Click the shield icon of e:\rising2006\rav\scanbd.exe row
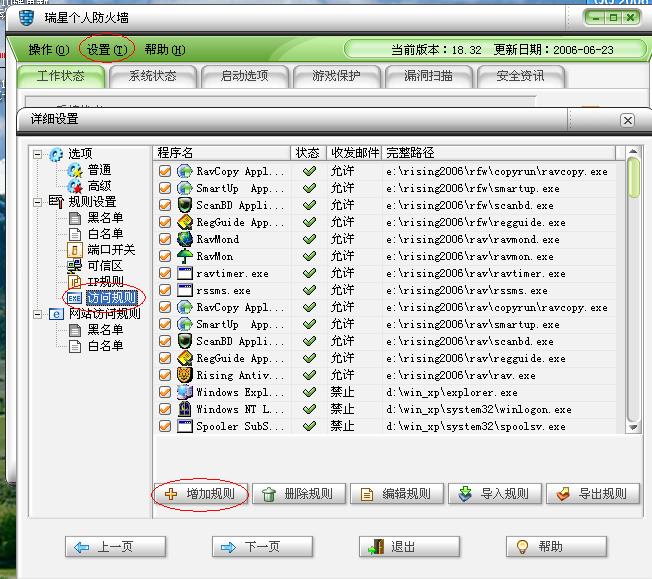Viewport: 652px width, 579px height. (185, 341)
